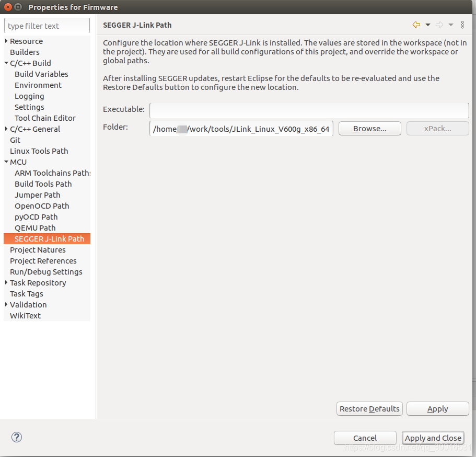Select Project References entry
The width and height of the screenshot is (476, 457).
[x=43, y=261]
